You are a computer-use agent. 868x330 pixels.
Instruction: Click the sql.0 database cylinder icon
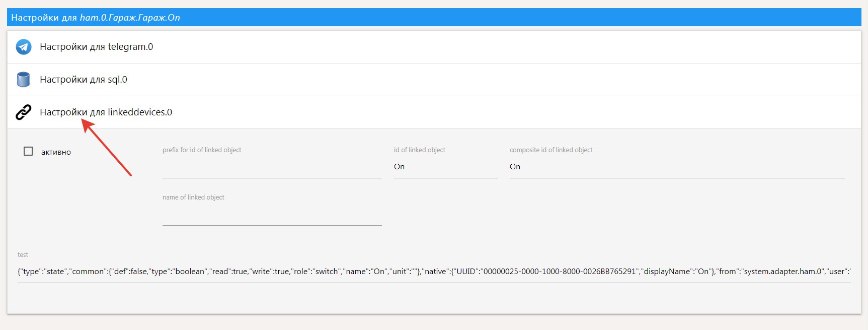tap(24, 80)
